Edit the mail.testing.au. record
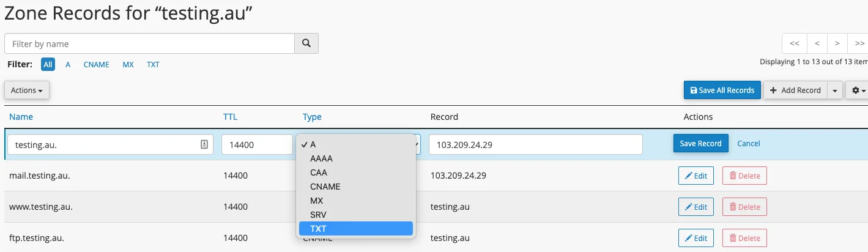The image size is (868, 252). click(x=696, y=176)
